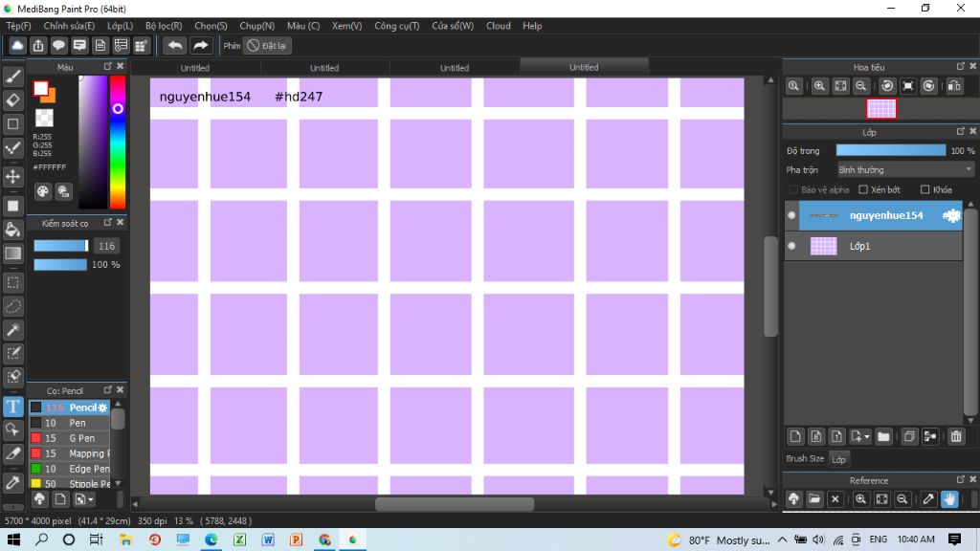The width and height of the screenshot is (980, 551).
Task: Open reference image folder icon
Action: coord(814,499)
